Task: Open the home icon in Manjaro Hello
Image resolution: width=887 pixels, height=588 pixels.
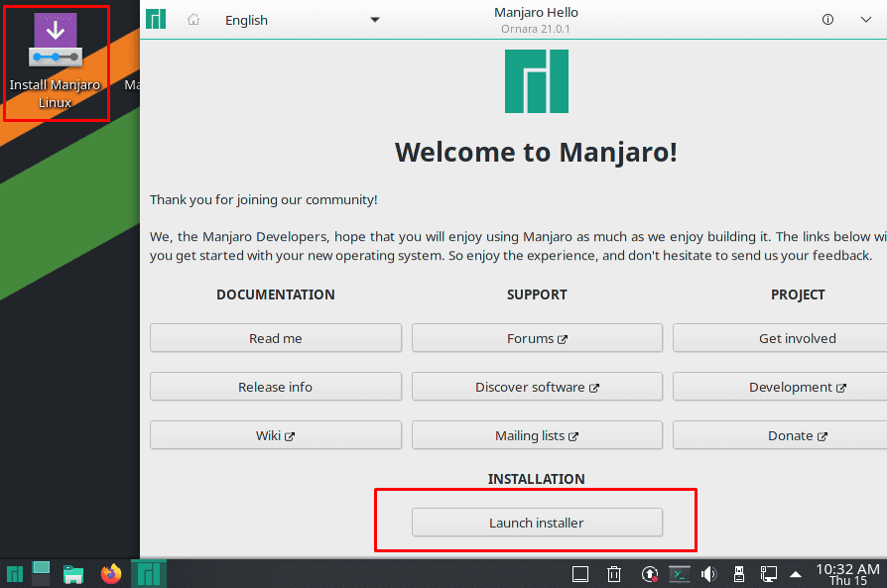Action: 192,19
